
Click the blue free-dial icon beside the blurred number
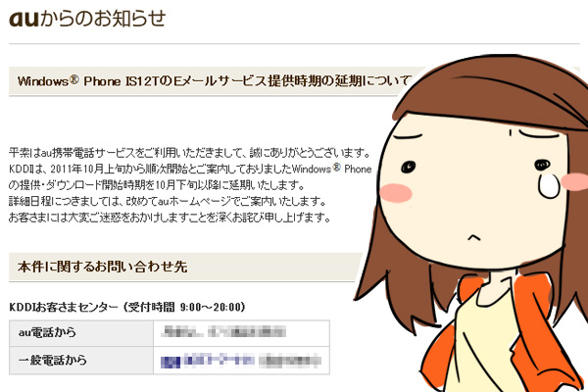[171, 362]
